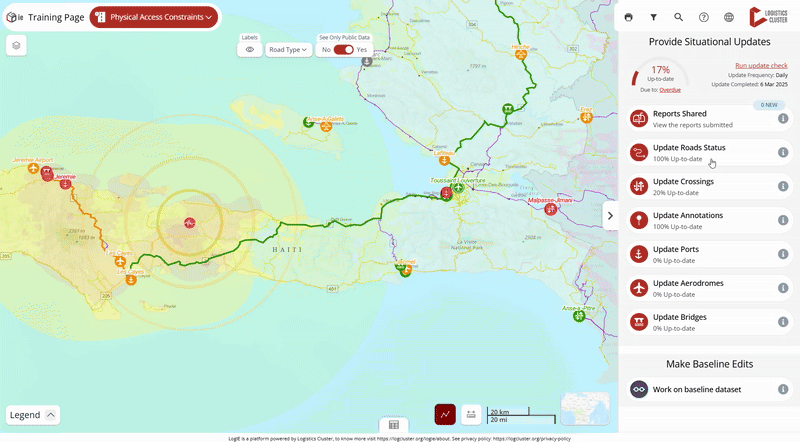
Task: Open the data table icon at bottom
Action: pyautogui.click(x=393, y=425)
